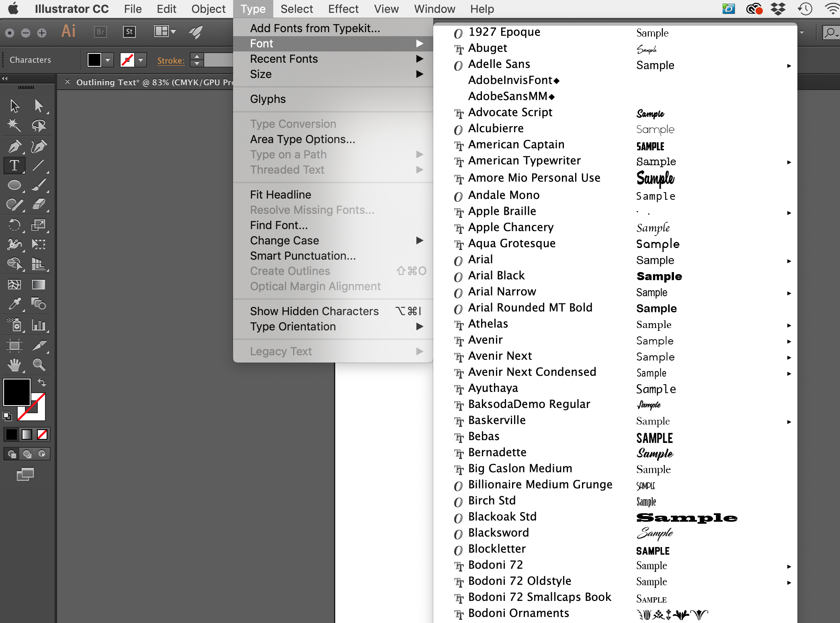840x623 pixels.
Task: Open the fill color dropdown arrow
Action: coord(108,60)
